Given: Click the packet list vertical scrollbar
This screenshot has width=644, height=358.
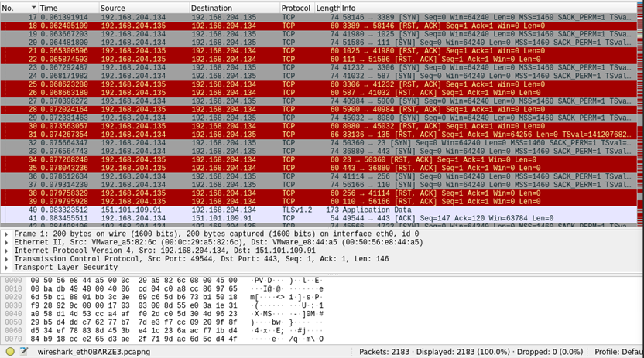Looking at the screenshot, I should 639,116.
